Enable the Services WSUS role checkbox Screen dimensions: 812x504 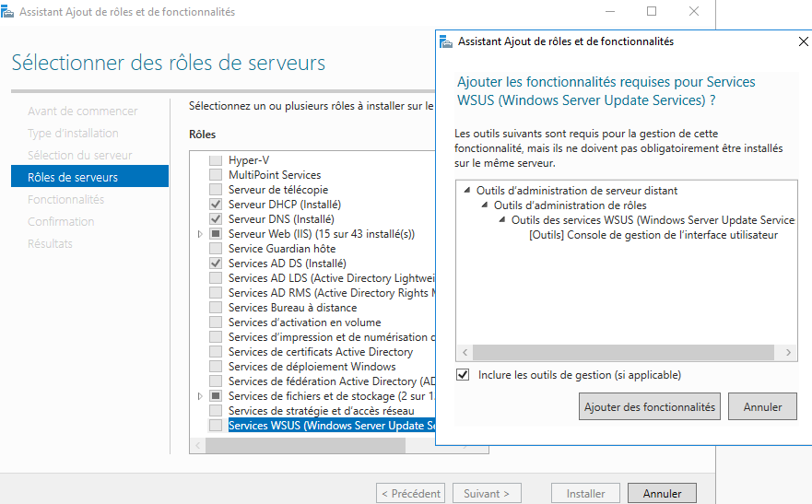(216, 426)
